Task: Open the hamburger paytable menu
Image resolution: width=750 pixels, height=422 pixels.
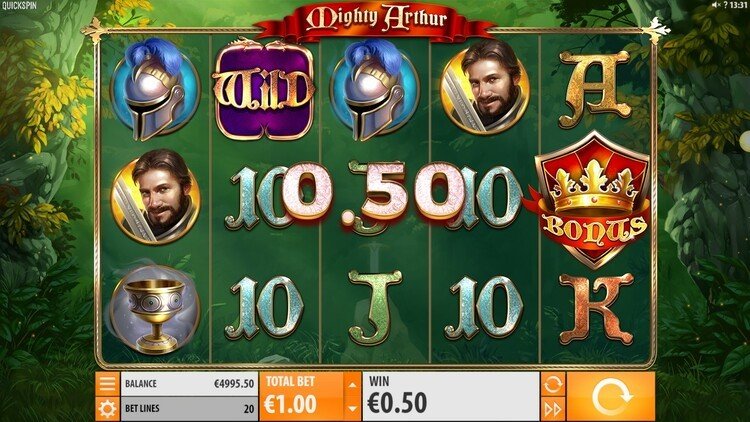Action: point(107,384)
